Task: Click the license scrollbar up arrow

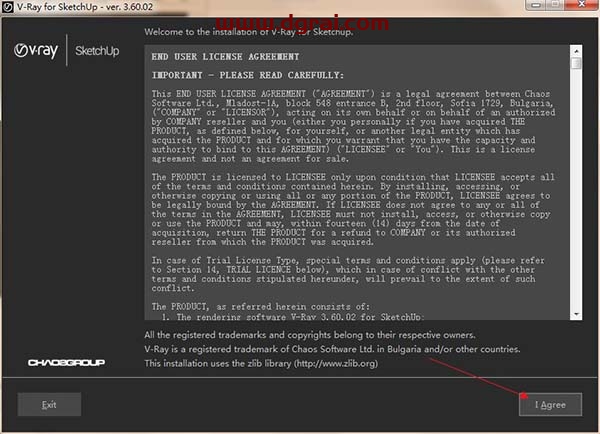Action: coord(576,49)
